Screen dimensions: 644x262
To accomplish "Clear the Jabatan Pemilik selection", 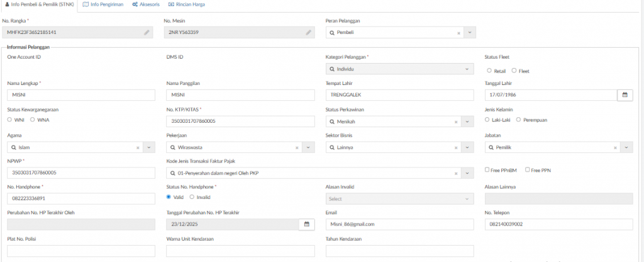I will [616, 147].
